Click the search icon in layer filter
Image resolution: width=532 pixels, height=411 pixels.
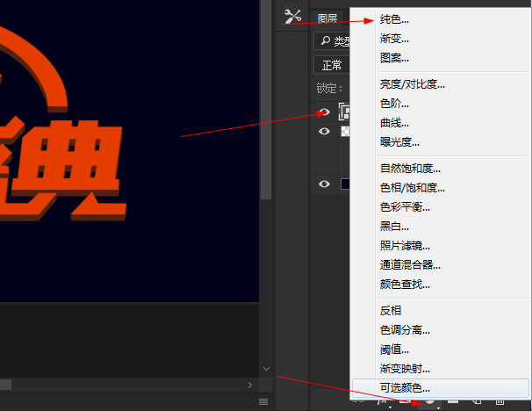pos(326,41)
